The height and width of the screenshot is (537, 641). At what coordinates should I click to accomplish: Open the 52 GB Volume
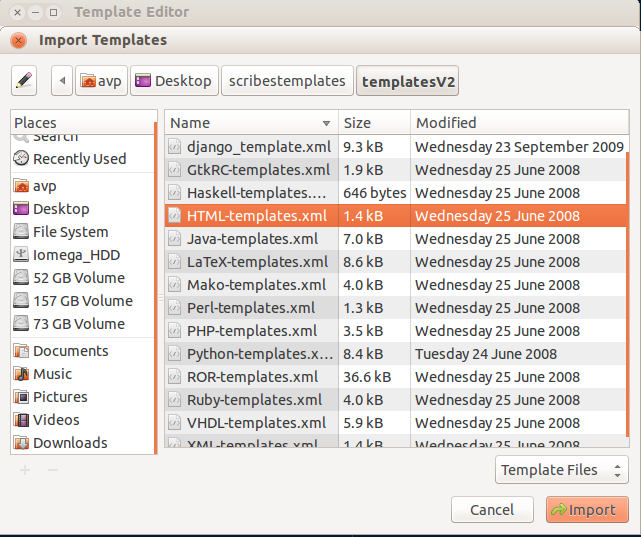83,278
